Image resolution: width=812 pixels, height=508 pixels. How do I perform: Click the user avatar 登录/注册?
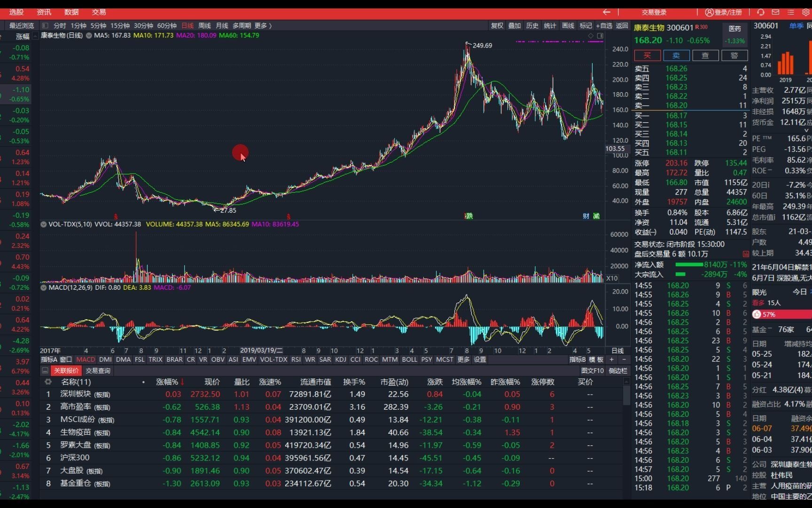pyautogui.click(x=724, y=12)
